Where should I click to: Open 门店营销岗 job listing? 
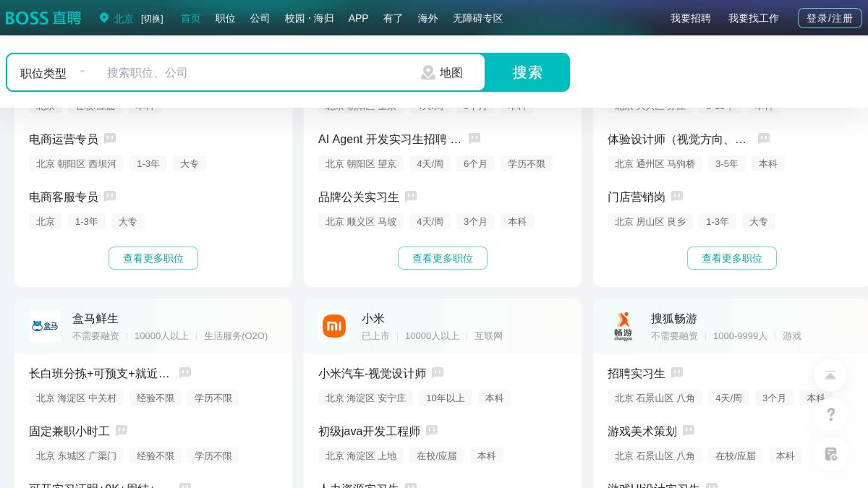(x=637, y=197)
